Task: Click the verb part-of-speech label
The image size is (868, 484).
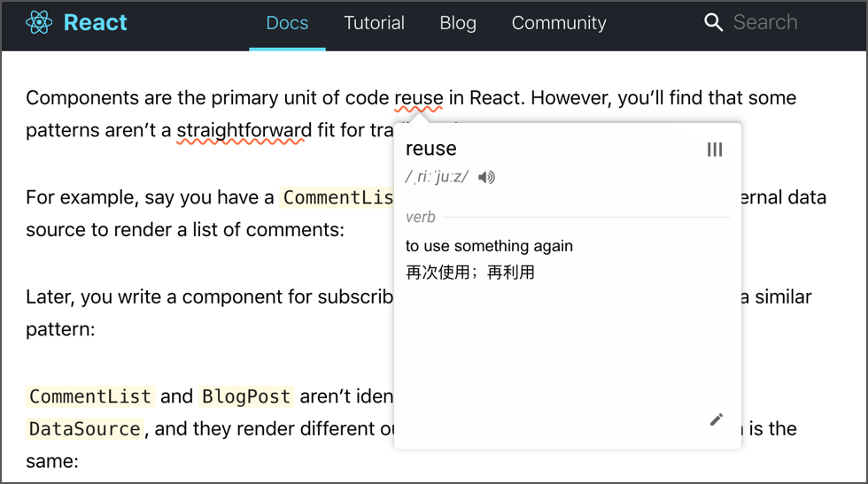Action: 420,217
